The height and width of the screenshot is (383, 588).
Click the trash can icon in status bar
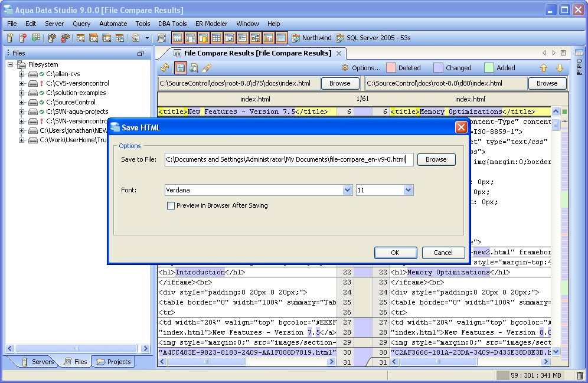(580, 375)
